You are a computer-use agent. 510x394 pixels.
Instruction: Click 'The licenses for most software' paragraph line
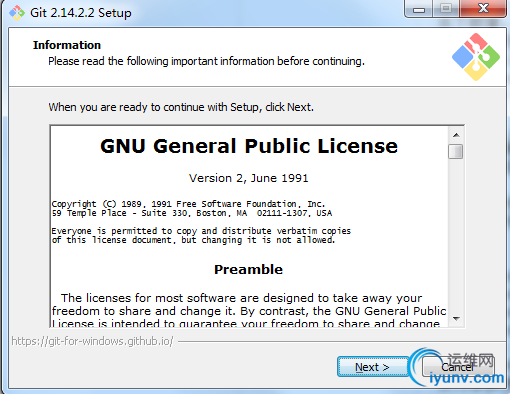241,298
